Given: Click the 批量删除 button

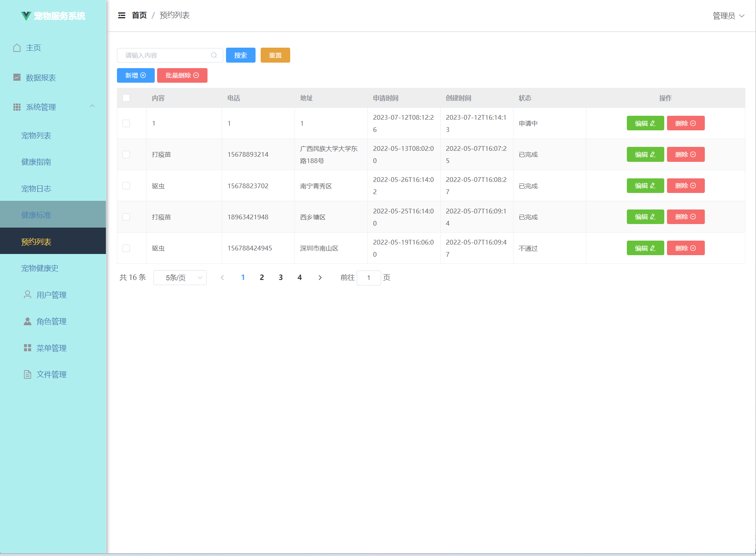Looking at the screenshot, I should click(x=182, y=75).
